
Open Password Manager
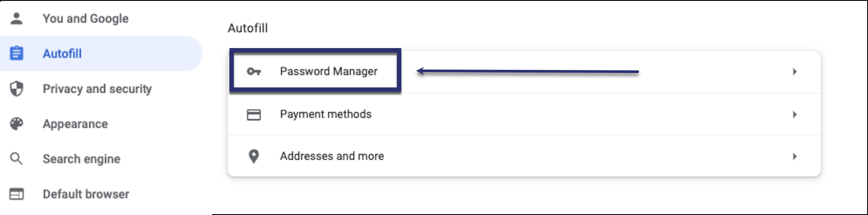(329, 71)
